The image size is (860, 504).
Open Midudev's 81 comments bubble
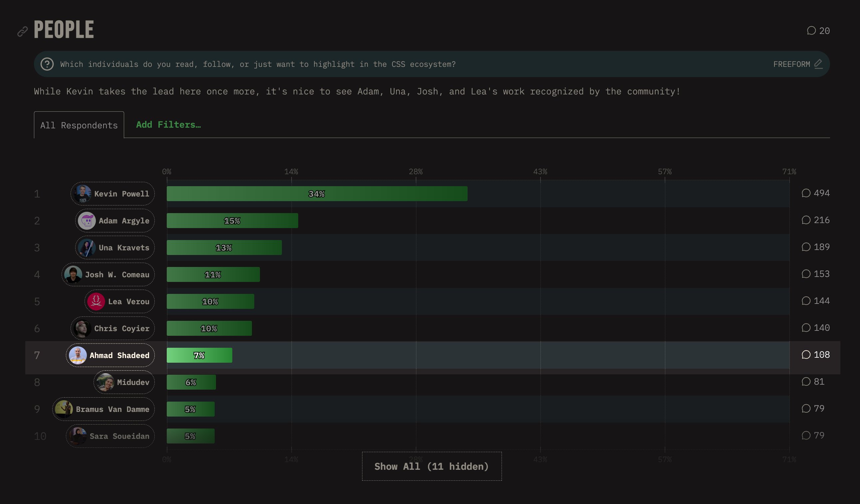[x=806, y=382]
